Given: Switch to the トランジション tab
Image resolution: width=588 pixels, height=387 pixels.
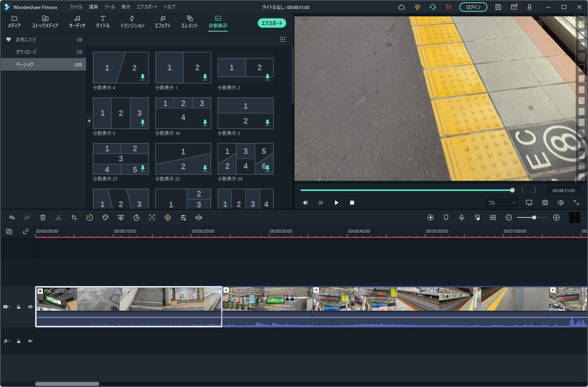Looking at the screenshot, I should [x=132, y=22].
